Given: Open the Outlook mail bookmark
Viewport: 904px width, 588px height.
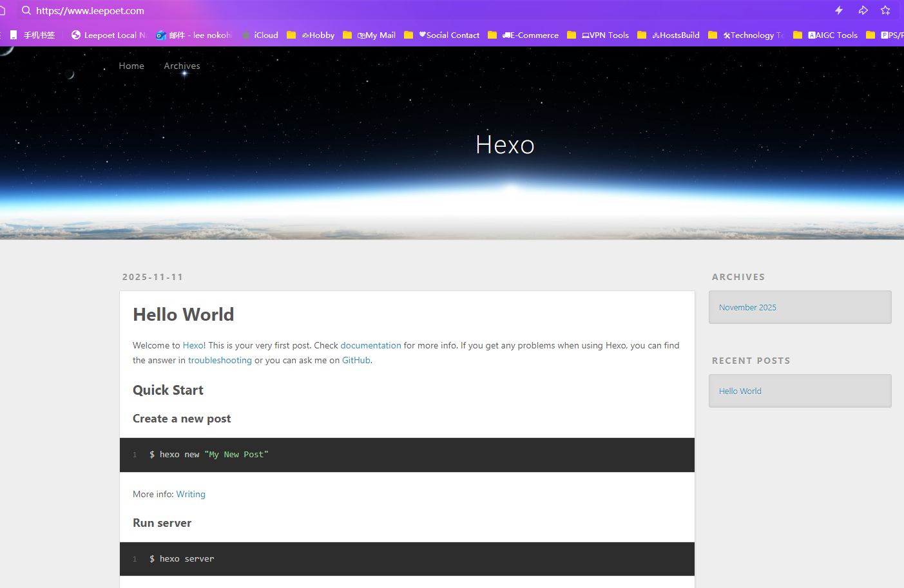Looking at the screenshot, I should click(194, 35).
